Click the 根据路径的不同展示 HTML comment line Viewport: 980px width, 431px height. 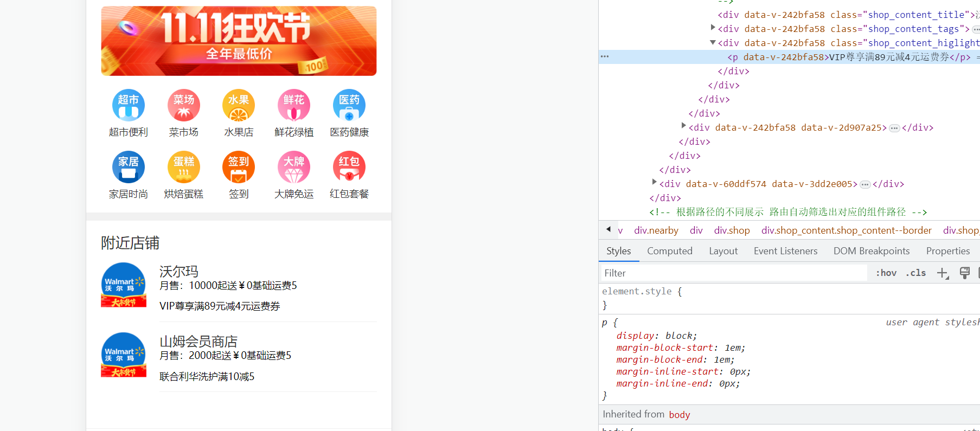tap(789, 212)
